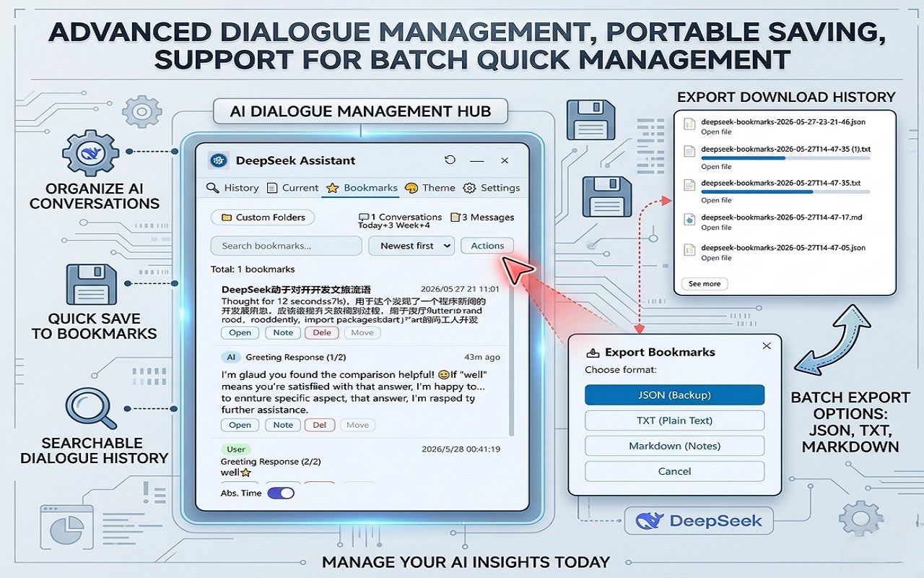The height and width of the screenshot is (578, 924).
Task: Expand the Newest first sort dropdown
Action: (x=411, y=246)
